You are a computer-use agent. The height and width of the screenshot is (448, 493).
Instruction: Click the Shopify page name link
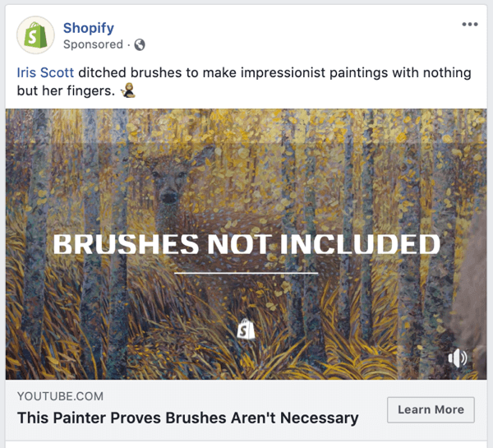[x=89, y=28]
